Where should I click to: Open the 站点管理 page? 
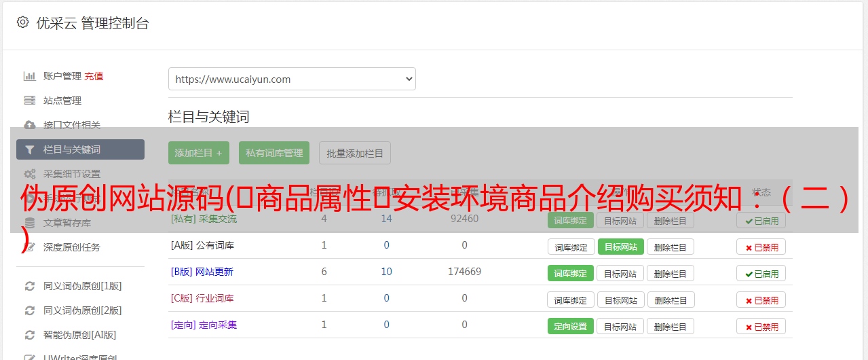(62, 101)
